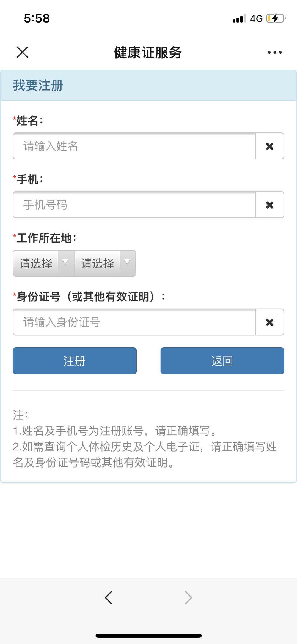Open the second 请选择 work location dropdown
The height and width of the screenshot is (644, 297).
[97, 263]
